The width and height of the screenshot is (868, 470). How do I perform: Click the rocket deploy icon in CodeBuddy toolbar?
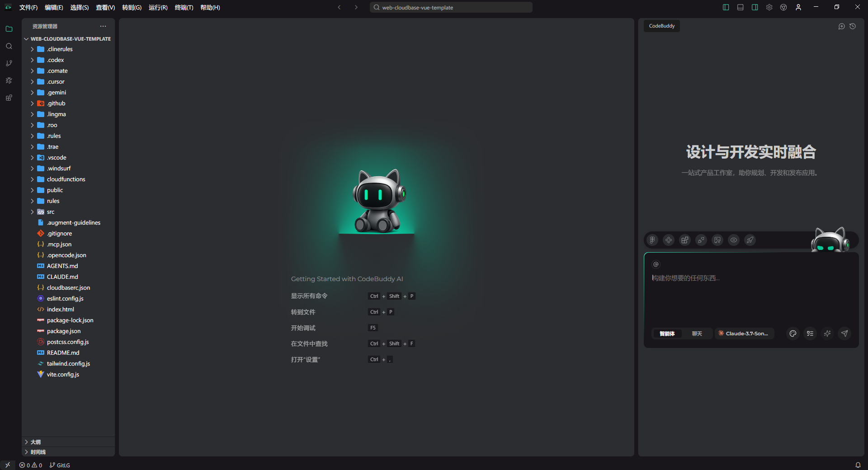pyautogui.click(x=750, y=240)
